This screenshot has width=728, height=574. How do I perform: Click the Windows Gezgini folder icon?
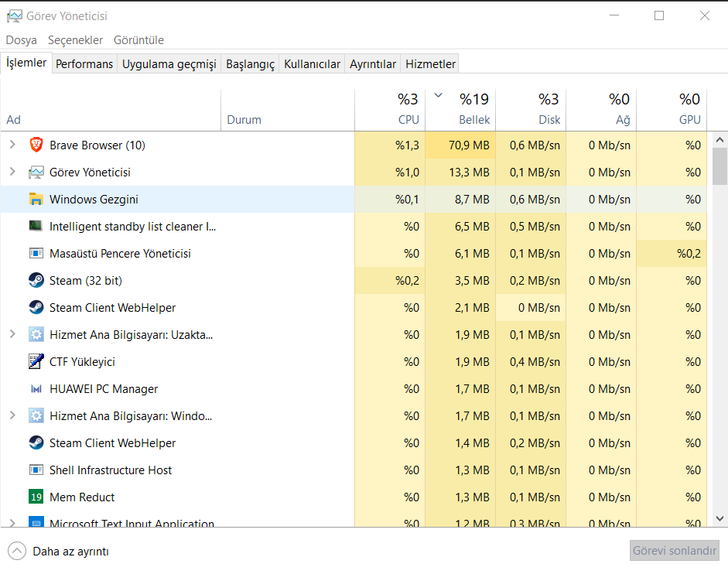(36, 199)
